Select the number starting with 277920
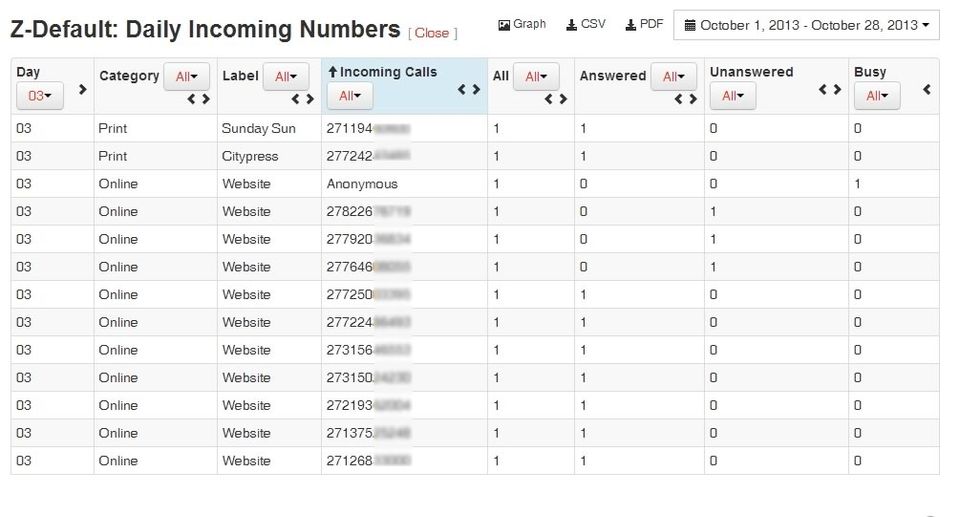The image size is (960, 517). 368,239
